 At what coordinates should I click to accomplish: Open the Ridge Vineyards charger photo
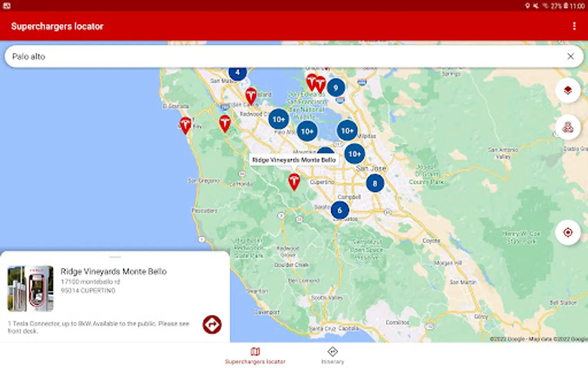pyautogui.click(x=31, y=288)
